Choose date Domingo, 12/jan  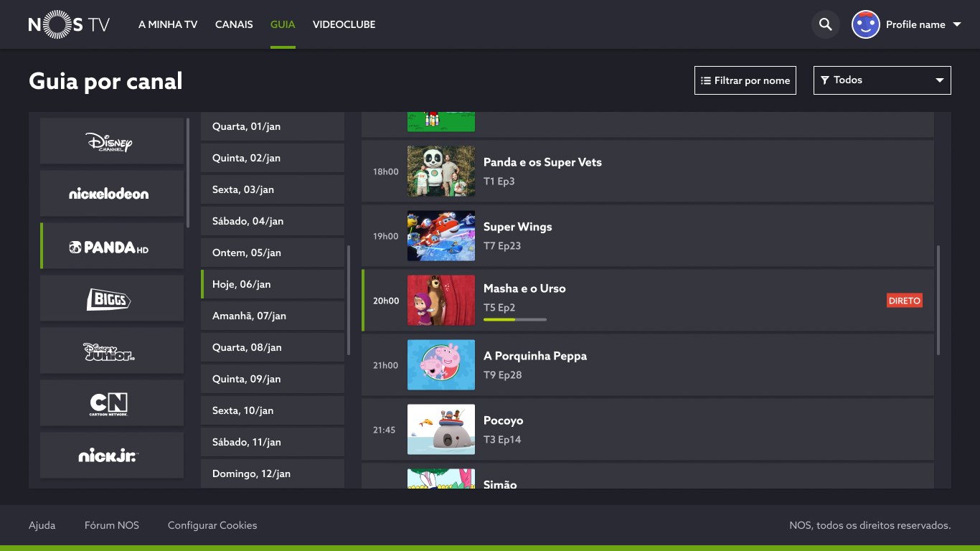273,474
